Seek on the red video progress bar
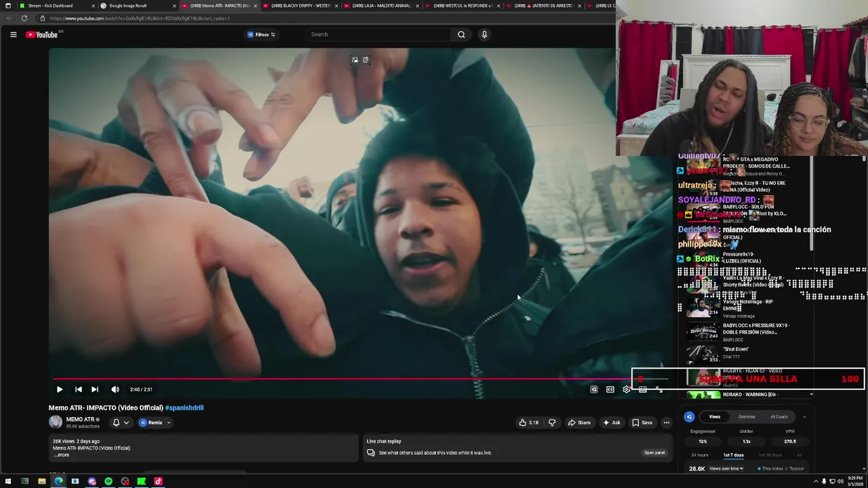Image resolution: width=868 pixels, height=488 pixels. 342,380
